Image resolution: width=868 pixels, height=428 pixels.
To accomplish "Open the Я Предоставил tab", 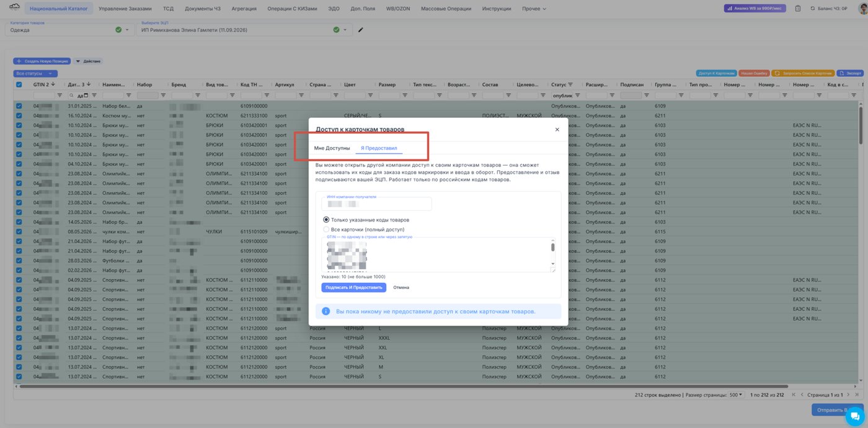I will [x=379, y=148].
